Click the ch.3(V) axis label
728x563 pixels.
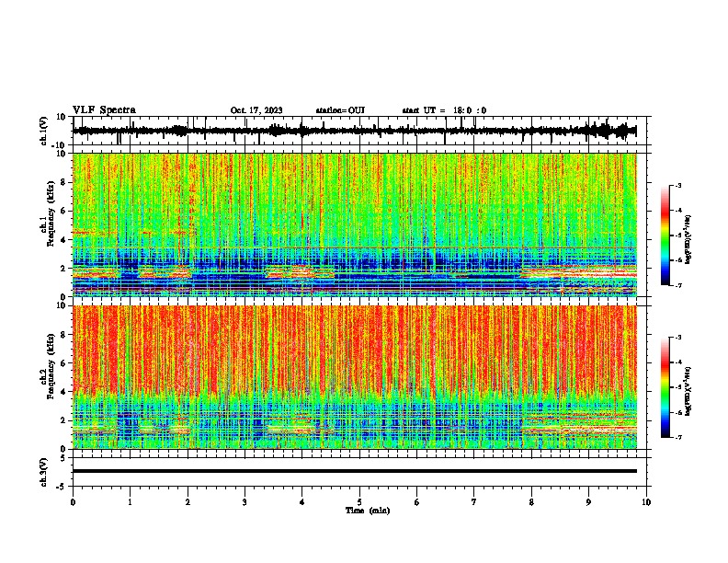[x=44, y=472]
